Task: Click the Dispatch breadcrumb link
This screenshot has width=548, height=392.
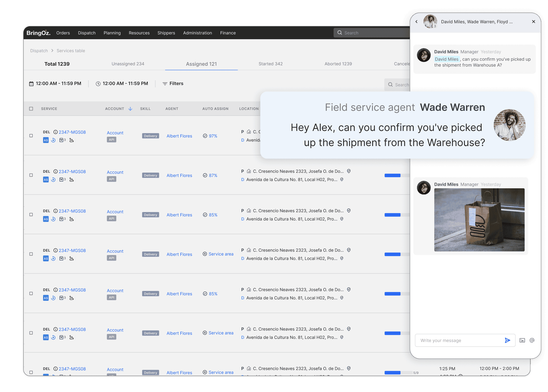Action: point(39,51)
